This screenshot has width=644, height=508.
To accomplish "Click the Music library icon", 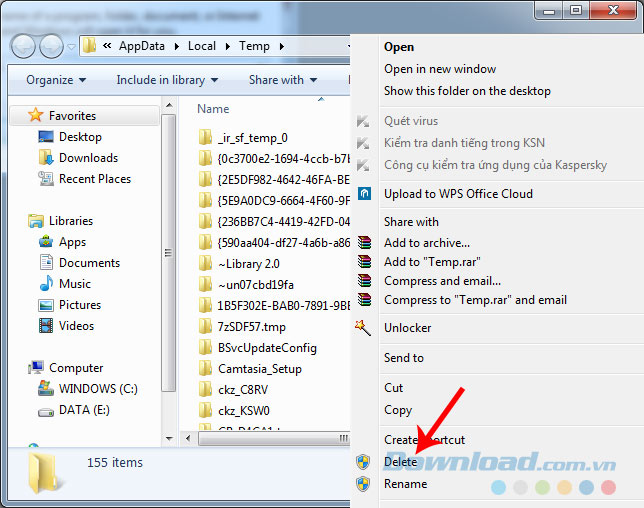I will [x=46, y=283].
